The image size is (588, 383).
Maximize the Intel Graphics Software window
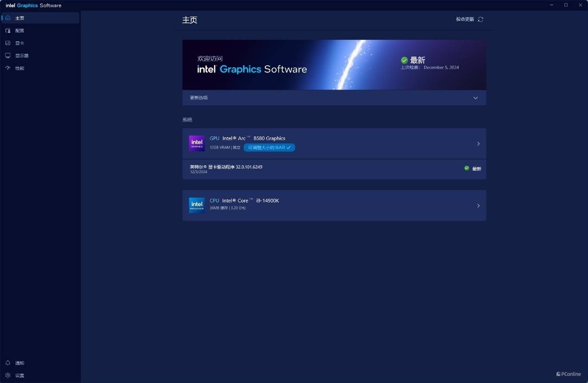click(566, 5)
